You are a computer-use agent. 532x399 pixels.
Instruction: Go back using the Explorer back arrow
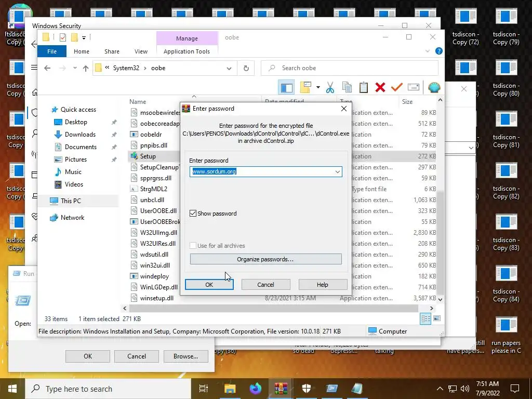(x=47, y=68)
